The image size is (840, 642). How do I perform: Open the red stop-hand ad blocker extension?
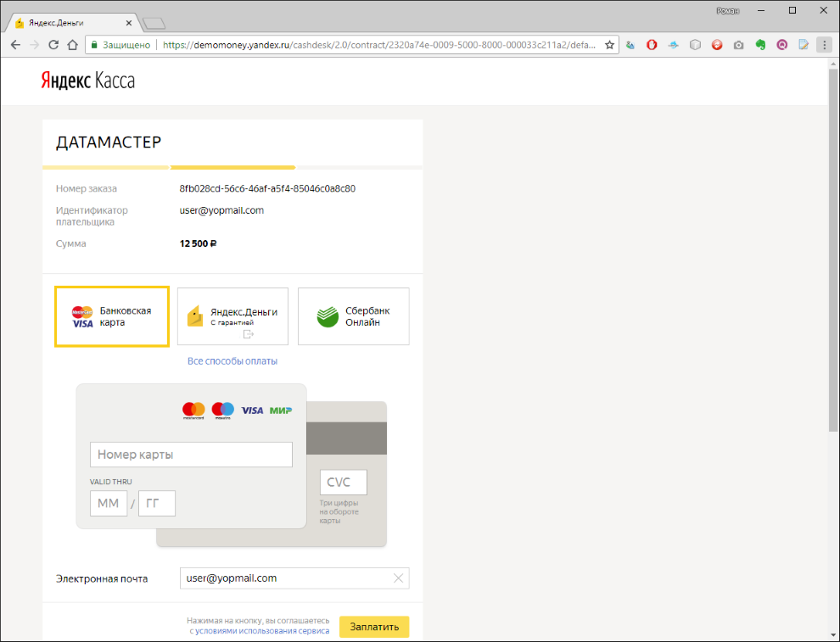point(652,45)
